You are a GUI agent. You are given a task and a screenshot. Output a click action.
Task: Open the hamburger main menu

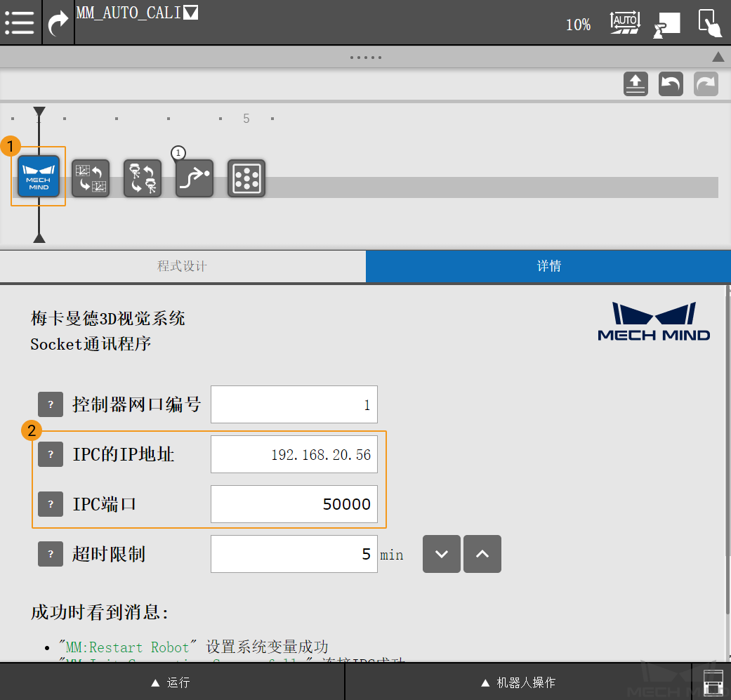[x=20, y=22]
